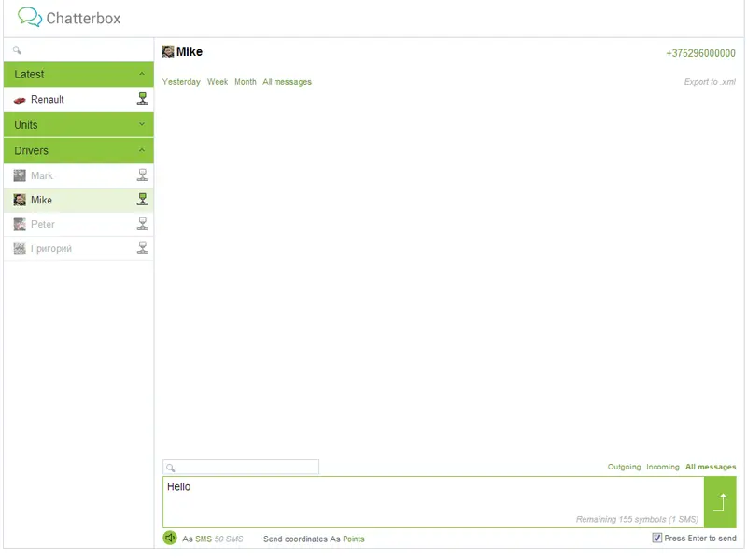This screenshot has height=560, width=747.
Task: Click the status icon beside Peter
Action: click(143, 223)
